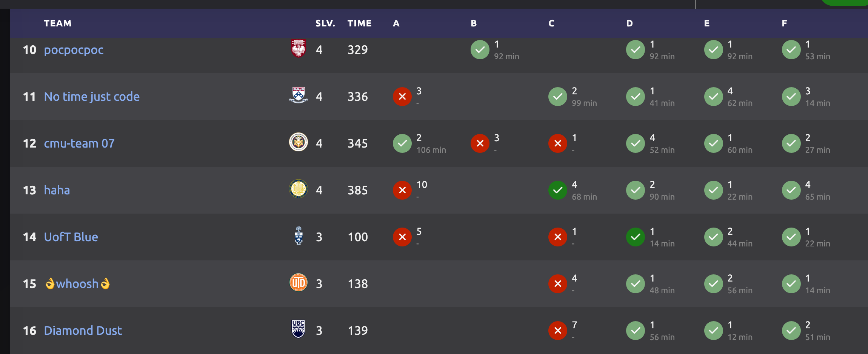Screen dimensions: 868x354
Task: Click the problem F column header
Action: (x=785, y=23)
